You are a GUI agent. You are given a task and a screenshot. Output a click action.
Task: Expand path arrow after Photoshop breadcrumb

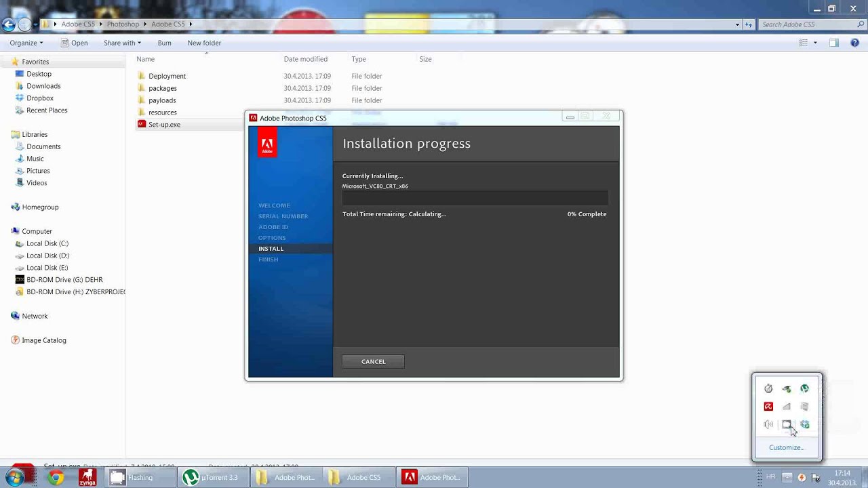145,24
